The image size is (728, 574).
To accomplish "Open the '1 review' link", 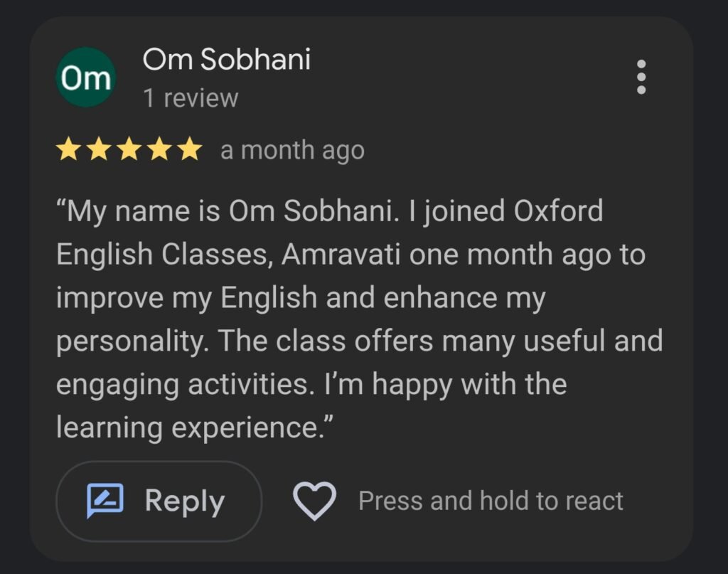I will [189, 98].
